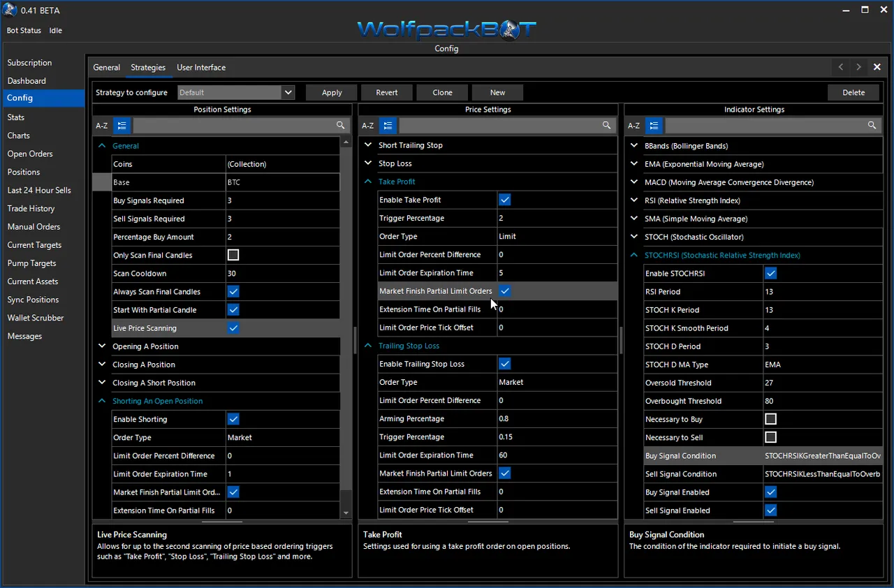Toggle Only Scan Final Candles checkbox

(233, 255)
